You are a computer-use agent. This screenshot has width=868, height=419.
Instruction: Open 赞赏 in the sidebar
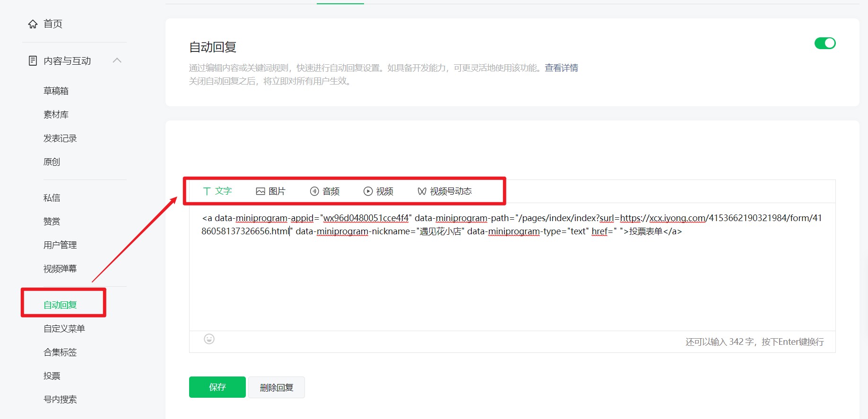(x=52, y=221)
